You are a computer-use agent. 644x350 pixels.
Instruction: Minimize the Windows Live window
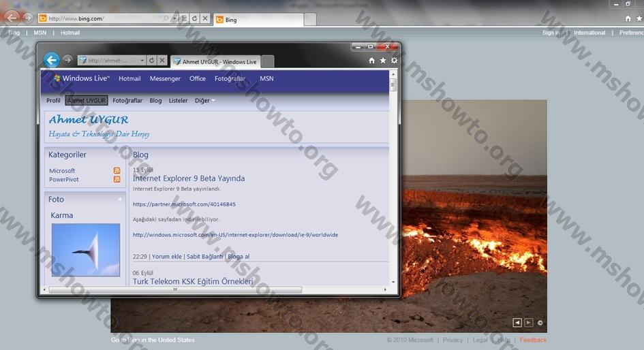tap(358, 47)
